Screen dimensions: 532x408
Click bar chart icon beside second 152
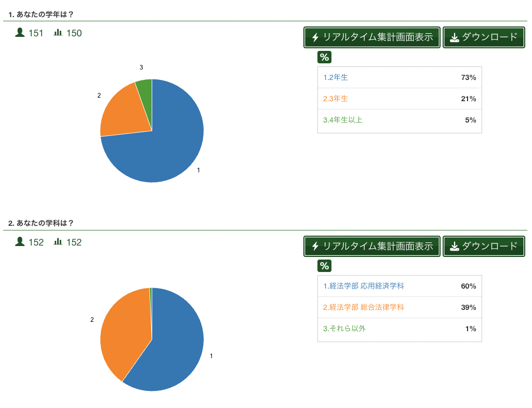(58, 241)
